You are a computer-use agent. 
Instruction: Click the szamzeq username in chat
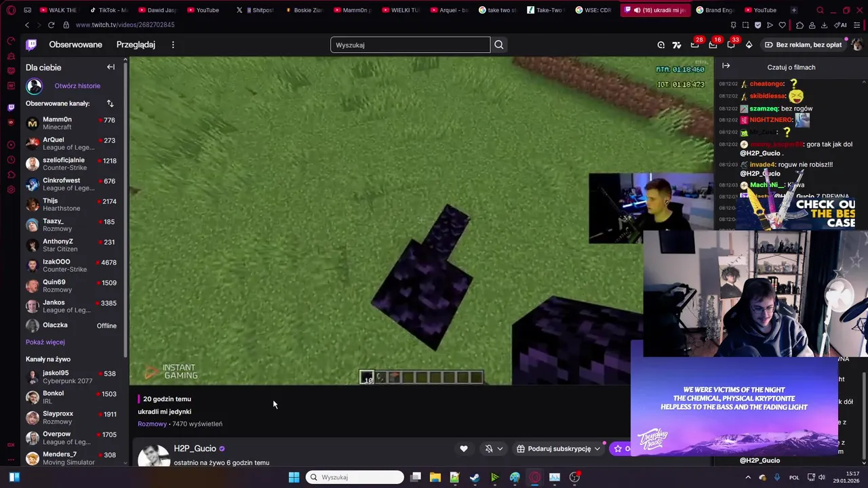(763, 108)
